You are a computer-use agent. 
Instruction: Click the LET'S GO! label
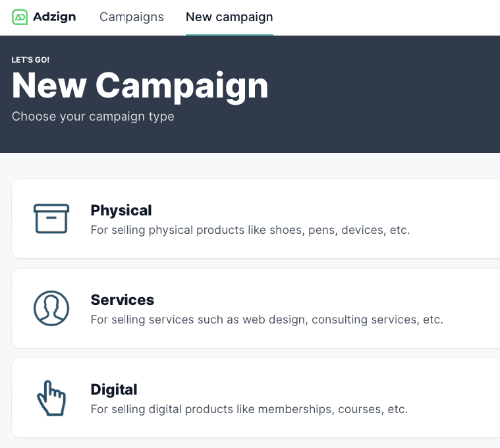(x=31, y=60)
